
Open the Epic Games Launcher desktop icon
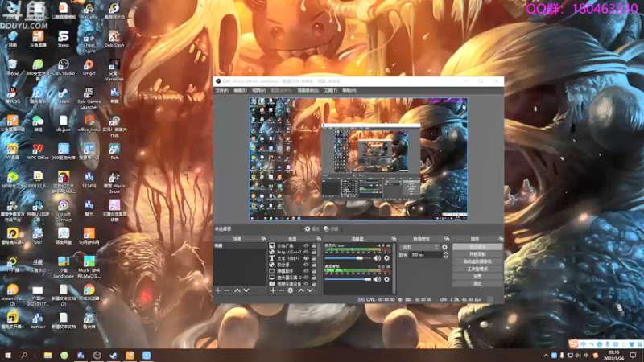click(89, 98)
